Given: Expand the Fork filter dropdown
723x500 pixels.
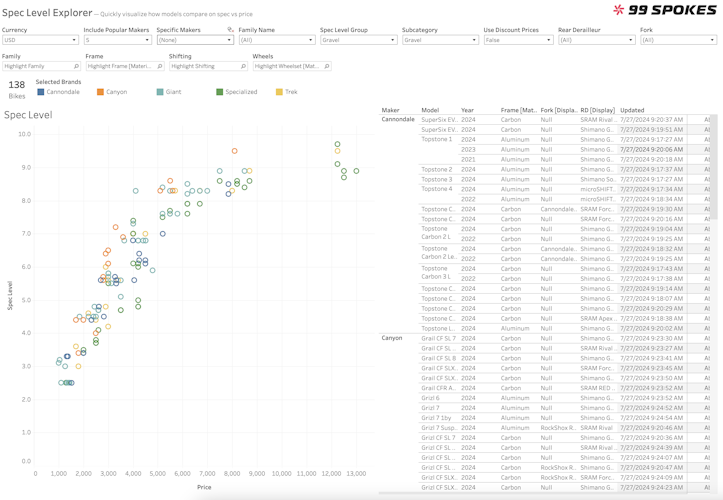Looking at the screenshot, I should [x=678, y=40].
